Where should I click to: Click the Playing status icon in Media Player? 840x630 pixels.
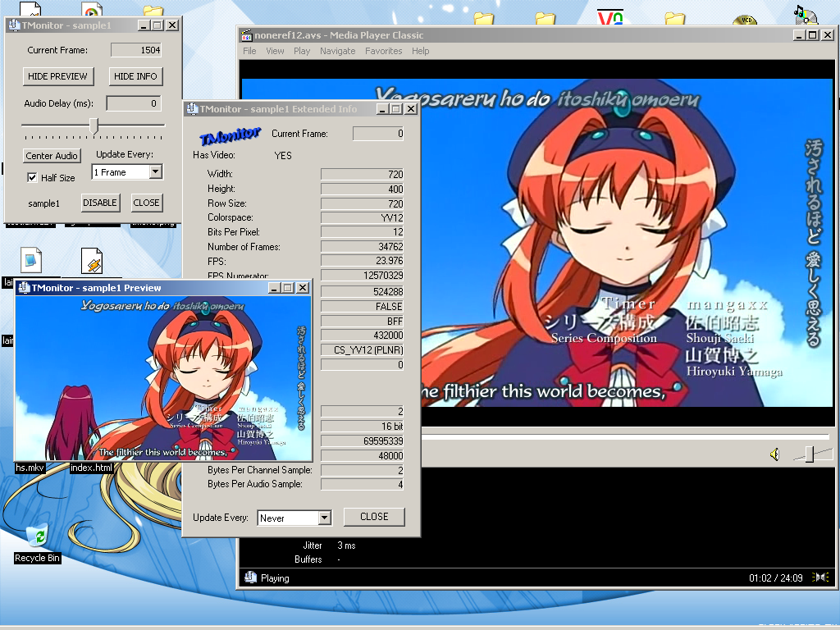(250, 577)
